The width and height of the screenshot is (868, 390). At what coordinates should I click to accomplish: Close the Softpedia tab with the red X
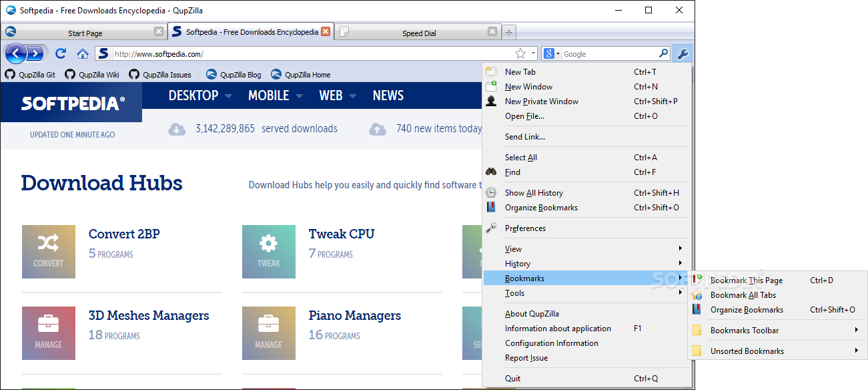(326, 31)
